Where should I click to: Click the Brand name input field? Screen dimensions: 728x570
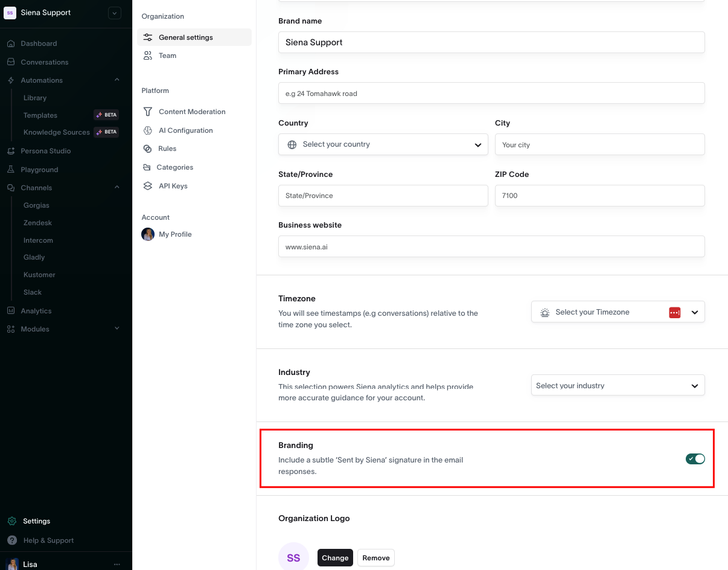(x=491, y=42)
